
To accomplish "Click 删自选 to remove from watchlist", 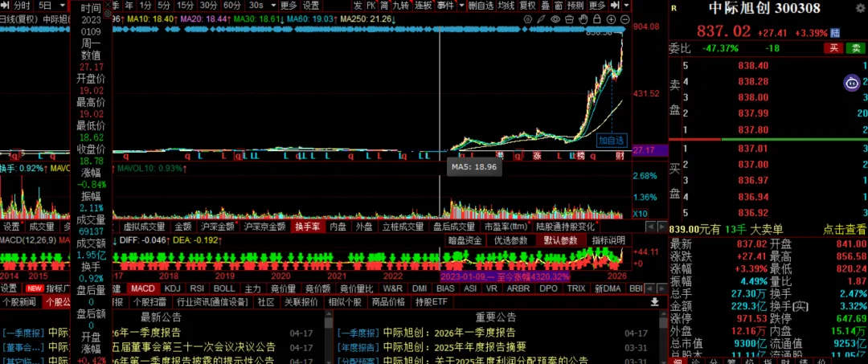I will [x=480, y=6].
